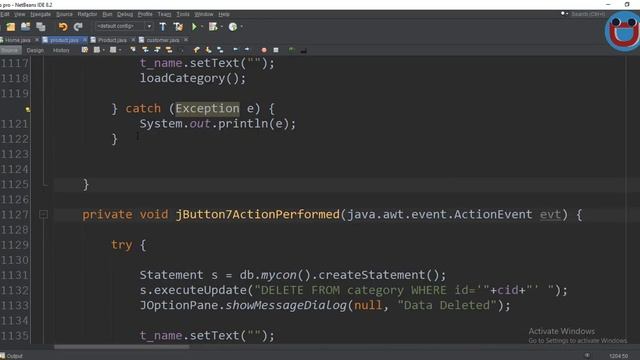This screenshot has height=360, width=640.
Task: Run the project with green play icon
Action: (194, 27)
